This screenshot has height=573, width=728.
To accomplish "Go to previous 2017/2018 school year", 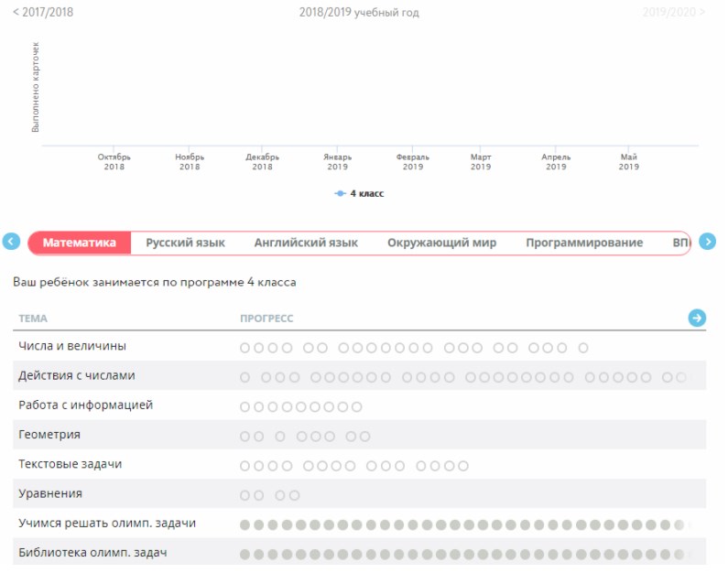I will pyautogui.click(x=43, y=12).
